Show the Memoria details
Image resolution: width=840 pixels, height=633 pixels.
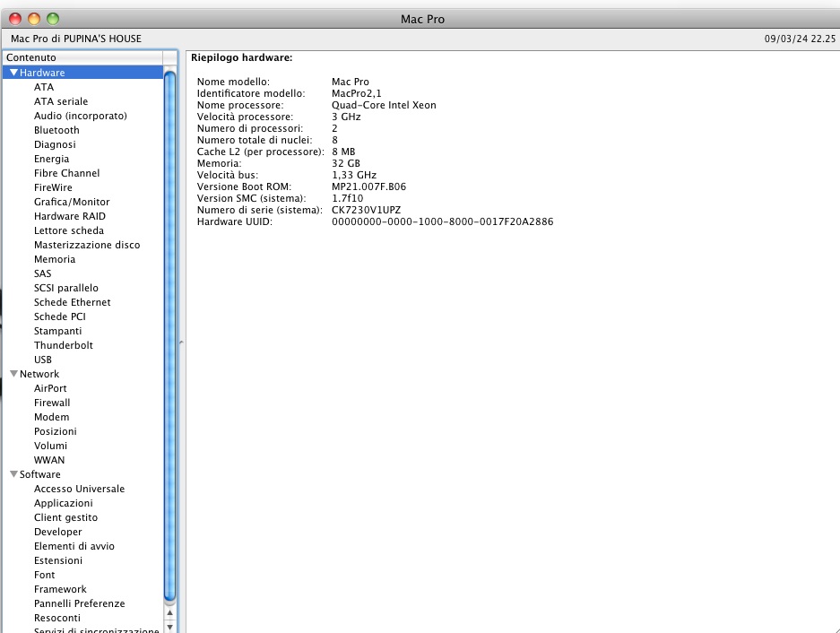(x=55, y=259)
